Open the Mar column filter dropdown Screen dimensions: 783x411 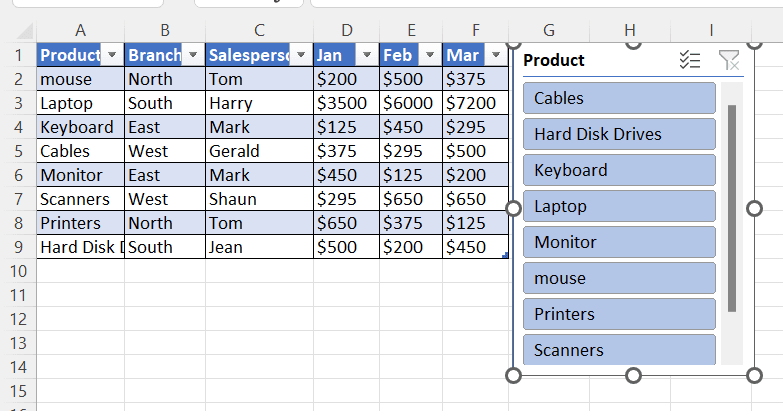(495, 55)
